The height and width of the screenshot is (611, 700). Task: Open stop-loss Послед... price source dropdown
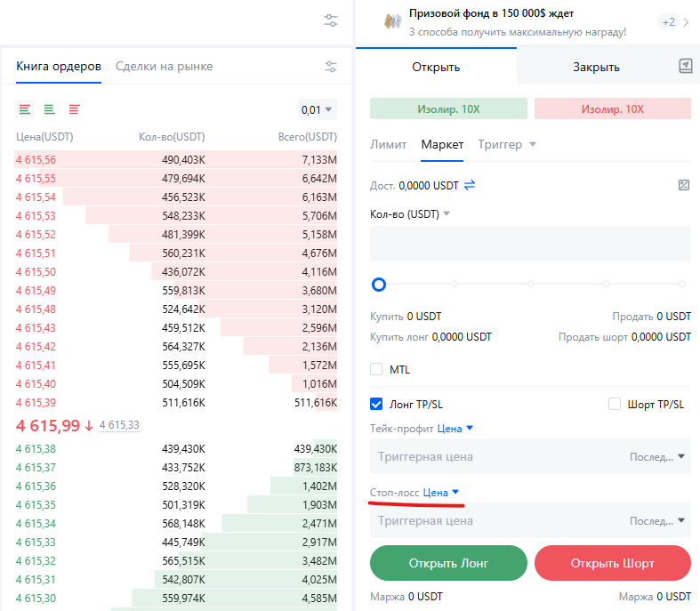pos(656,520)
